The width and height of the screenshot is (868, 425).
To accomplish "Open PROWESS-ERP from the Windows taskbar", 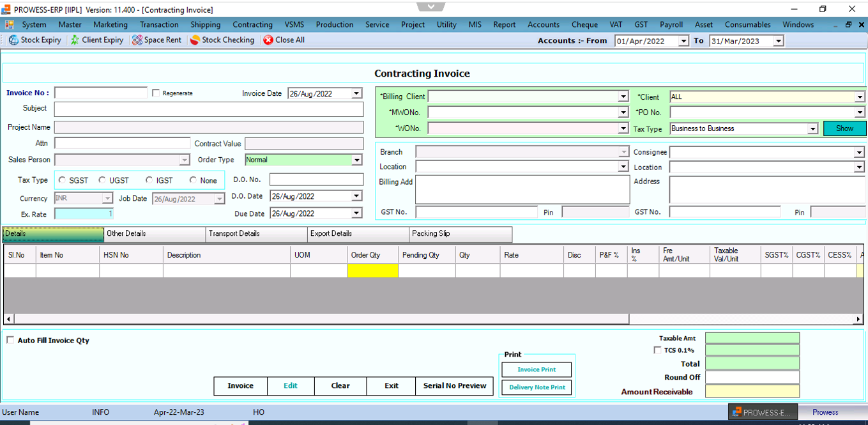I will [x=763, y=412].
